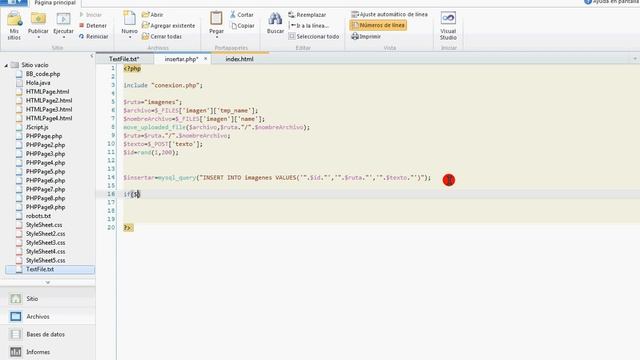Select StyleSheet.css in the file tree

click(44, 225)
